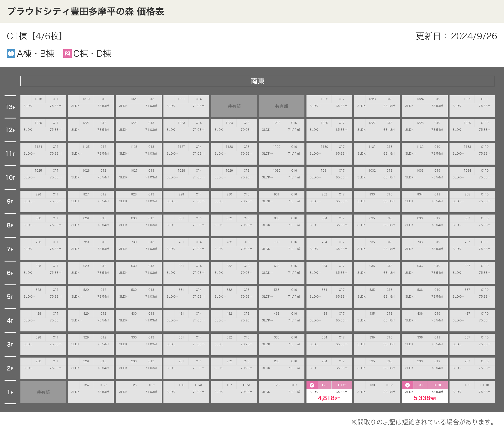Select unit 1129 type C16 cell
Viewport: 504px width, 432px height.
point(282,154)
